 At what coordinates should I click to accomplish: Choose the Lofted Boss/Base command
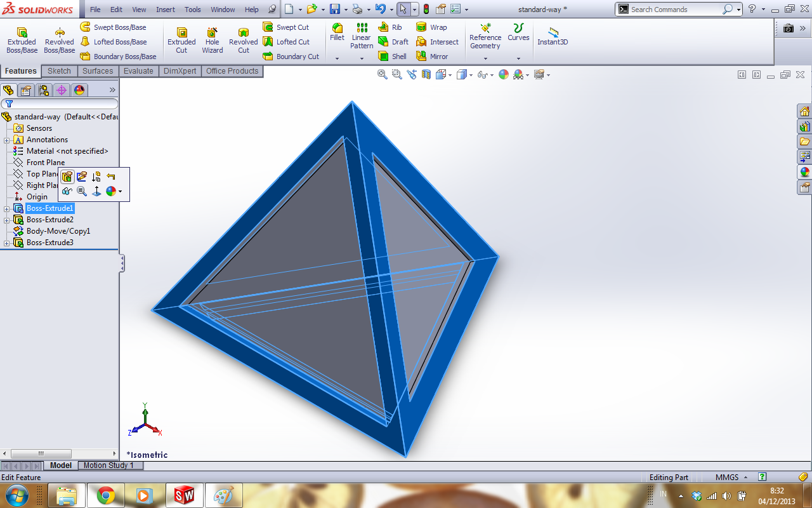point(114,42)
